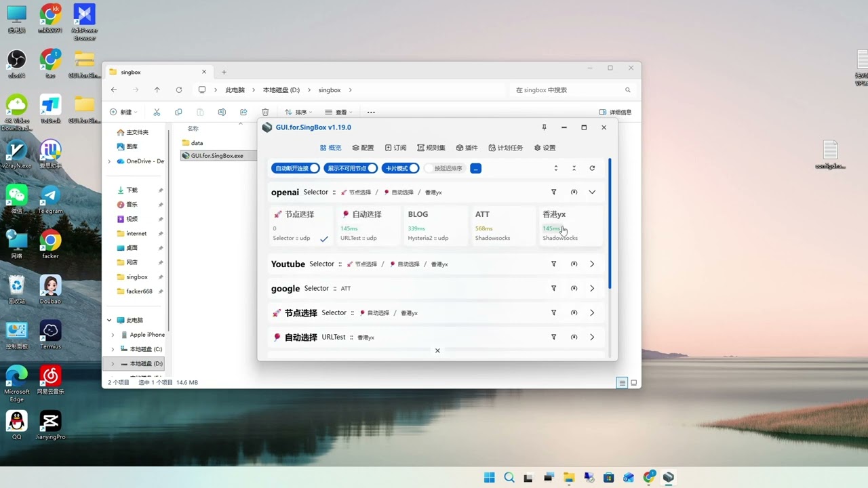868x488 pixels.
Task: Filter nodes in 节点选择 Selector group
Action: [553, 313]
